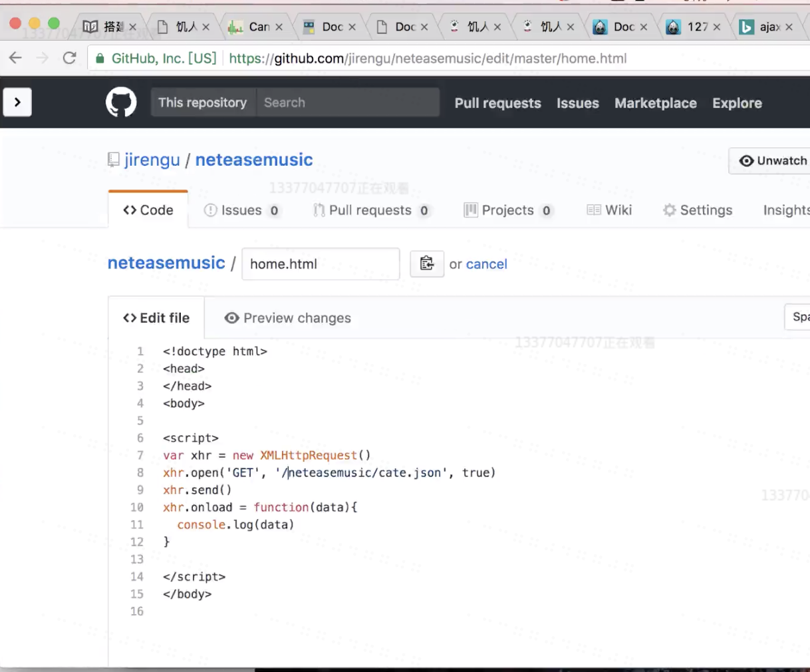Click the arrow button in the top-left sidebar
810x672 pixels.
[x=17, y=102]
